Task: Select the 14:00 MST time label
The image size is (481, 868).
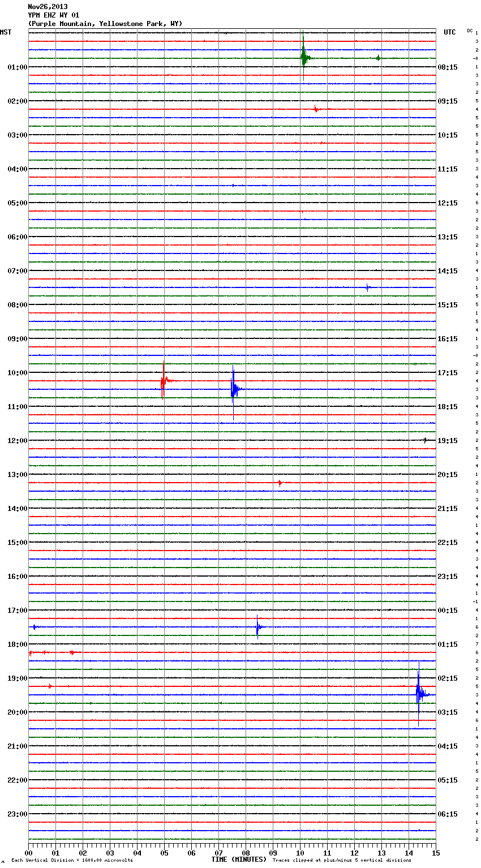Action: point(17,508)
